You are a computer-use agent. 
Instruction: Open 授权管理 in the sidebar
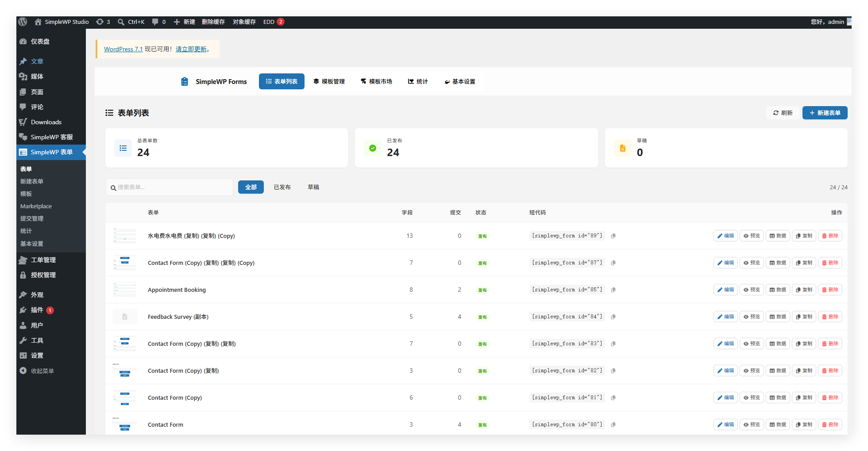[51, 275]
